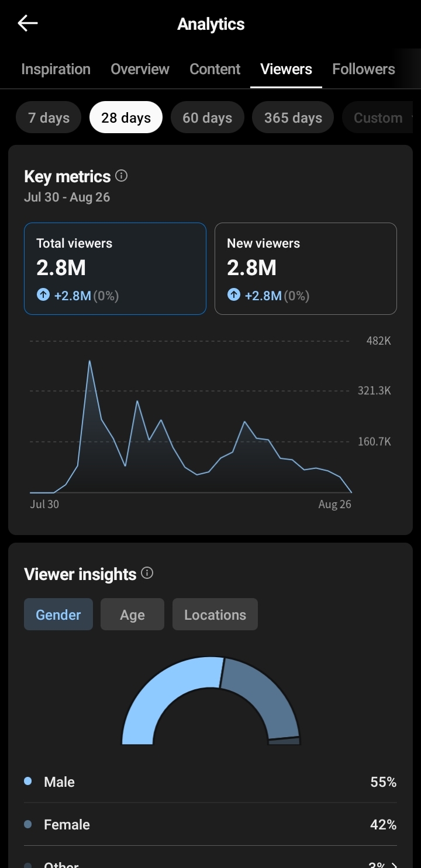The image size is (421, 868).
Task: Select the Total viewers card
Action: (115, 269)
